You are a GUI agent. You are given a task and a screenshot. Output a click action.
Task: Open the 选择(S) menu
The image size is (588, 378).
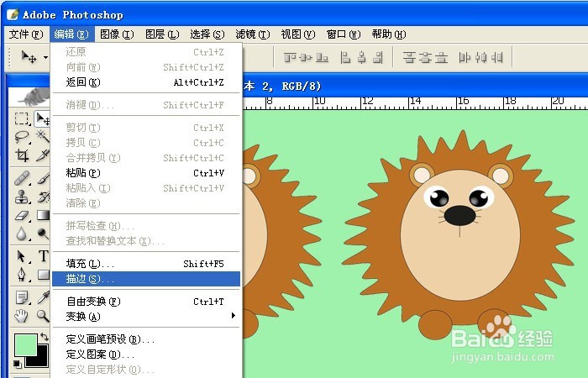coord(207,34)
